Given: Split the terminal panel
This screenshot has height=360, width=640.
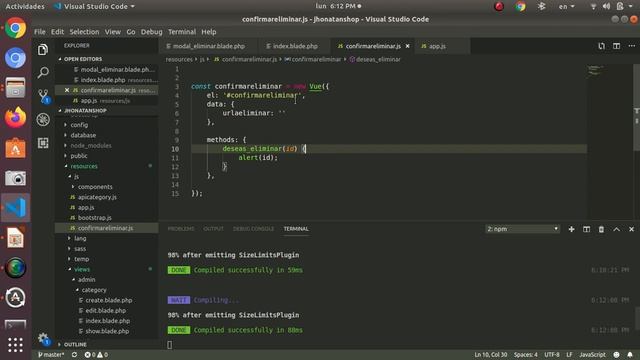Looking at the screenshot, I should 587,229.
